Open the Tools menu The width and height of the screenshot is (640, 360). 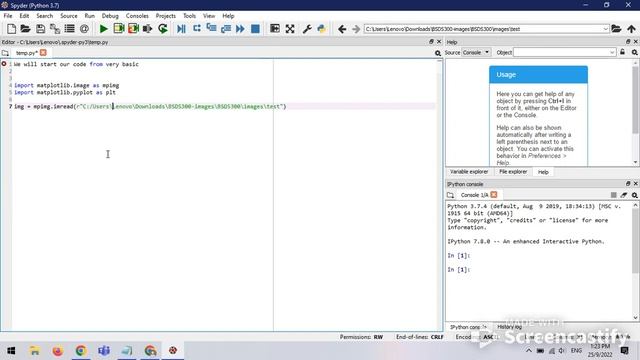[x=189, y=16]
